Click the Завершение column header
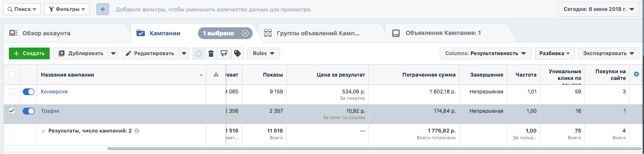 pos(483,74)
